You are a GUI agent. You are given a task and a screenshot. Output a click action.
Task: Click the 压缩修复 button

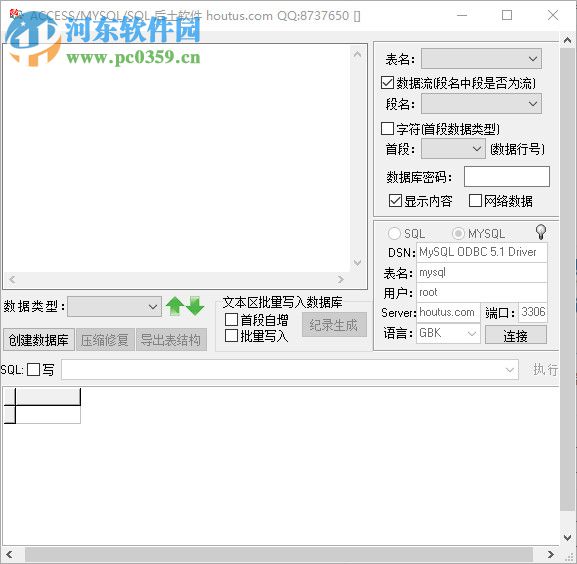click(105, 340)
